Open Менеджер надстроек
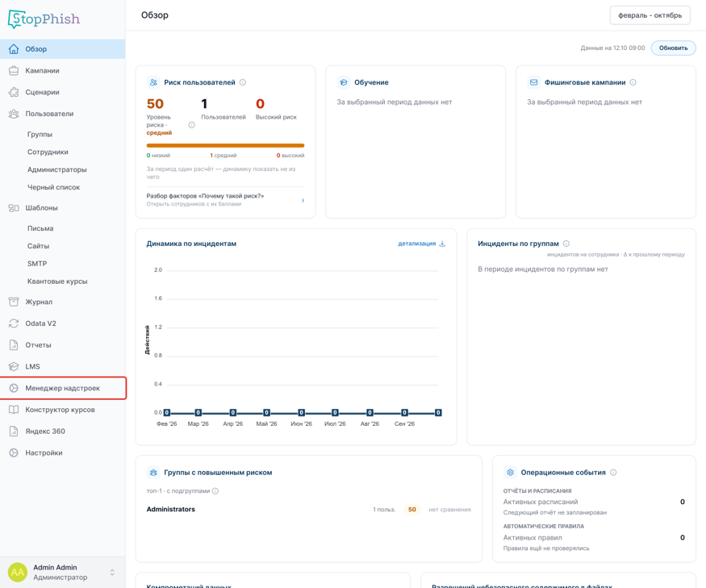The height and width of the screenshot is (588, 706). pos(63,388)
